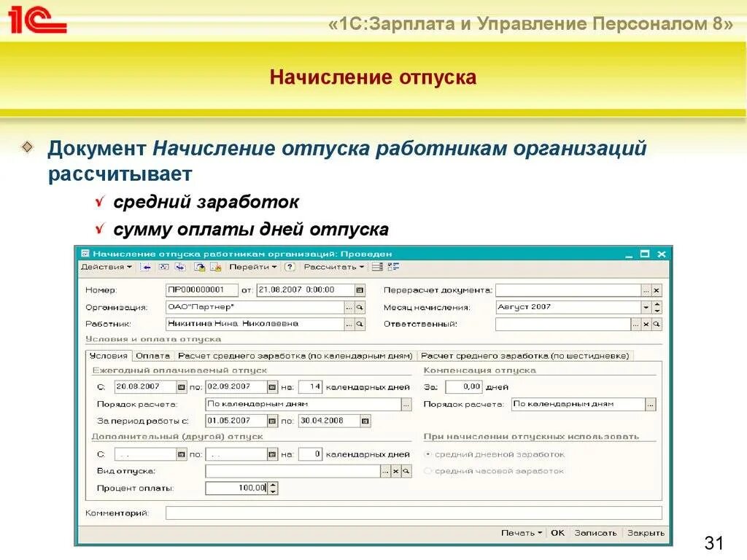
Task: Click annual vacation days field showing 14
Action: 310,387
